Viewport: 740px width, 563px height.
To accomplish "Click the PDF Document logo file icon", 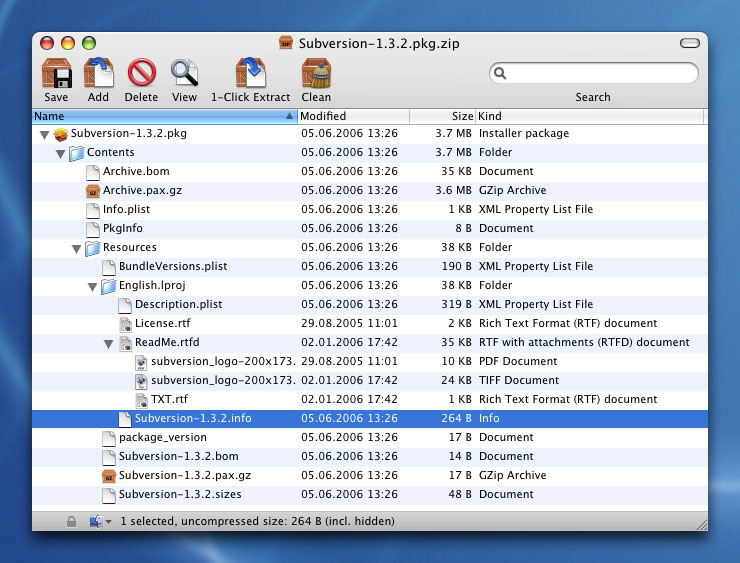I will click(141, 362).
